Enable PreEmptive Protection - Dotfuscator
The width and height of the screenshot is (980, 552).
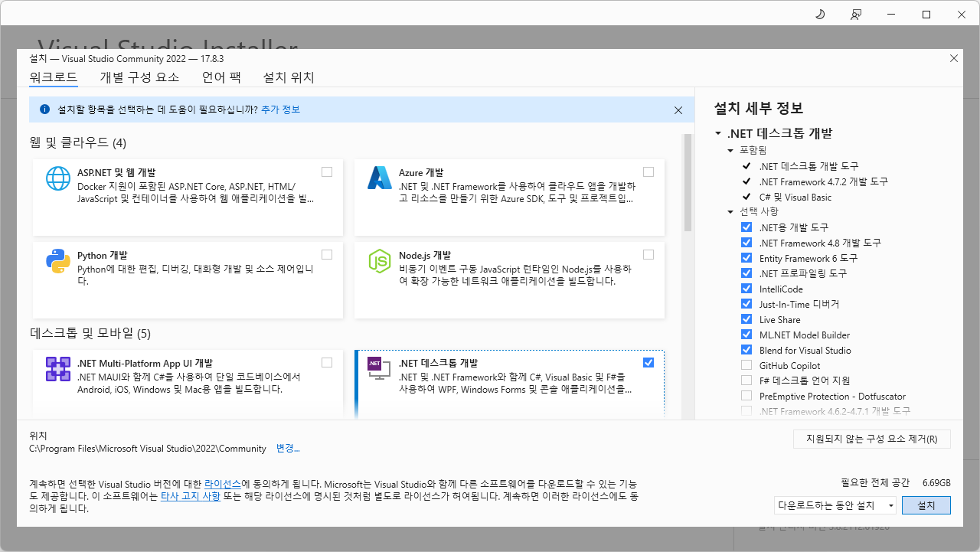pos(746,396)
